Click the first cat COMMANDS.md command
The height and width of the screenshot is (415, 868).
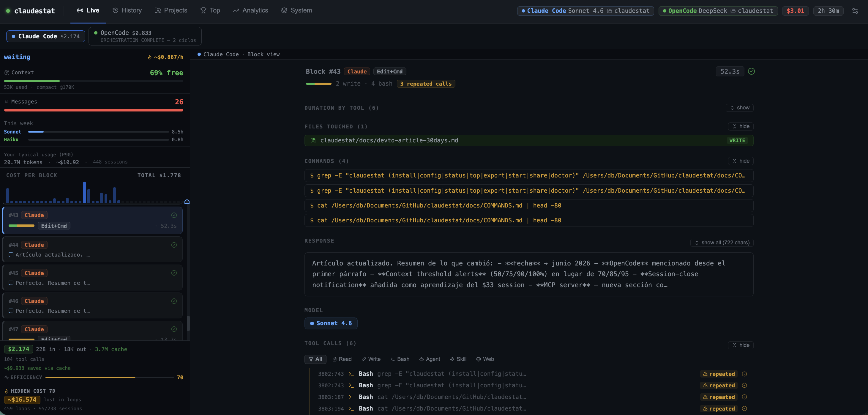pyautogui.click(x=529, y=206)
